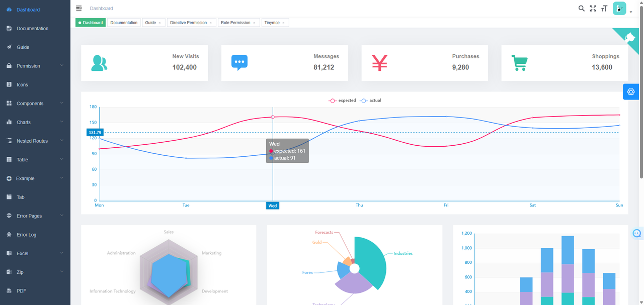Click Permission lock icon in sidebar
The height and width of the screenshot is (305, 644).
tap(9, 66)
